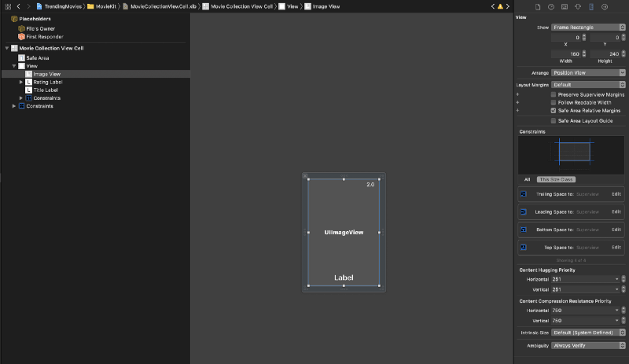This screenshot has width=629, height=364.
Task: Enable Preserve Superview Margins checkbox
Action: [x=554, y=94]
